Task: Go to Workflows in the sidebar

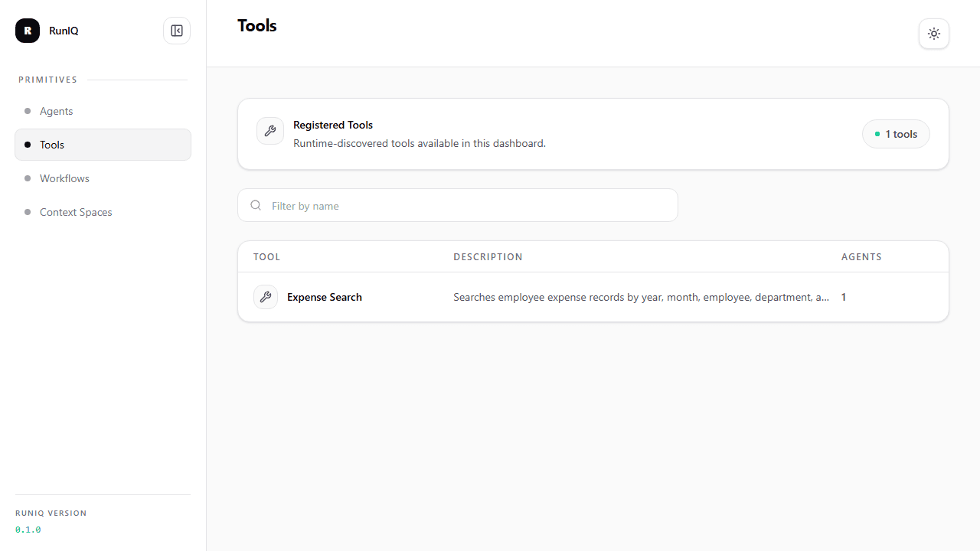Action: point(103,178)
